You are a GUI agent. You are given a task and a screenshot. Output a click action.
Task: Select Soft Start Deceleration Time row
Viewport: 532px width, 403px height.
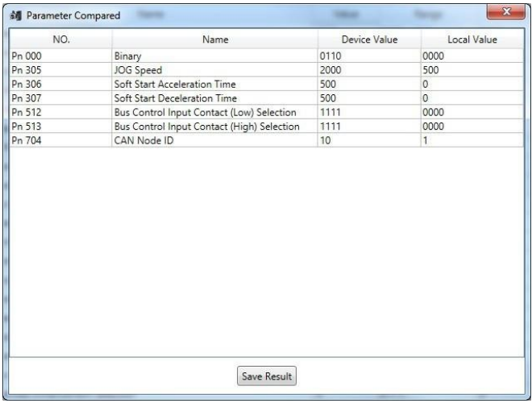coord(267,98)
